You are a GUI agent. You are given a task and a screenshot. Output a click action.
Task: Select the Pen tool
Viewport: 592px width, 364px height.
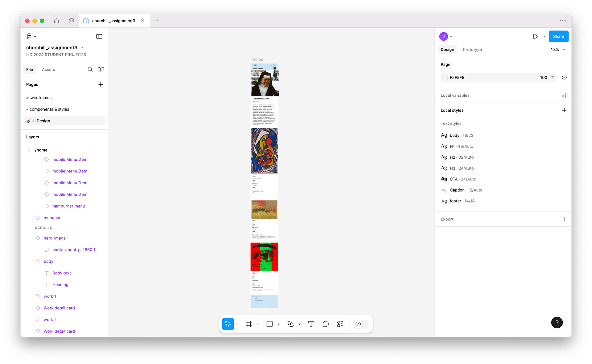(290, 324)
